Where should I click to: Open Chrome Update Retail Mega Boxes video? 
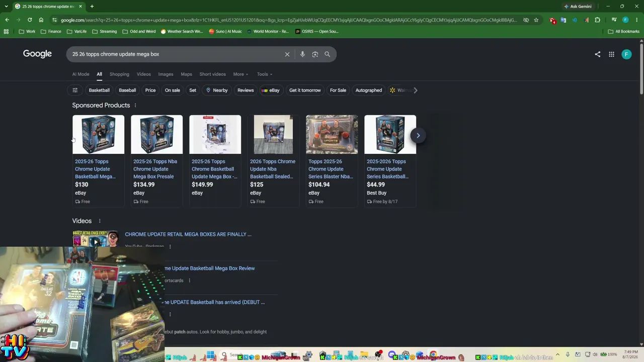188,234
